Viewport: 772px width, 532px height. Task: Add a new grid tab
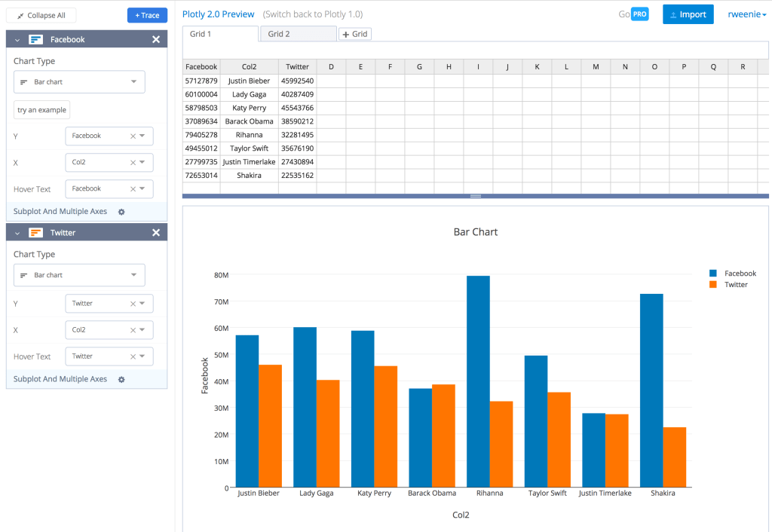[x=354, y=34]
